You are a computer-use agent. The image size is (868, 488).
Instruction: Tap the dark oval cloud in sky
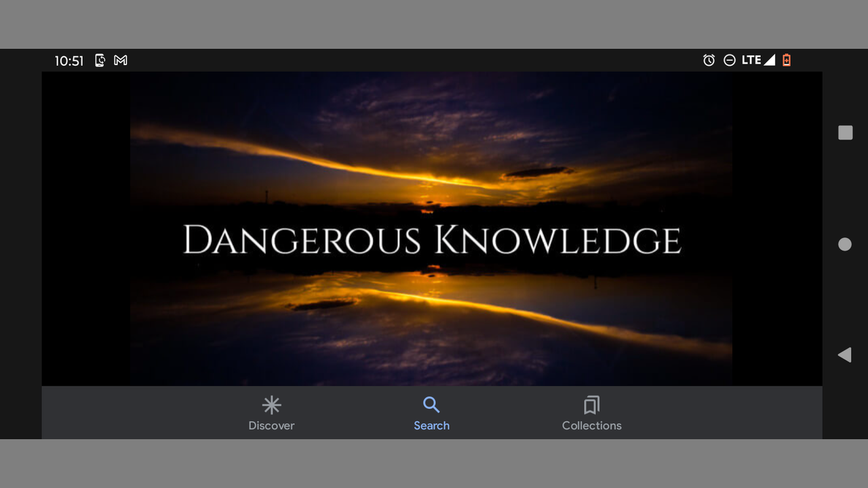point(537,172)
